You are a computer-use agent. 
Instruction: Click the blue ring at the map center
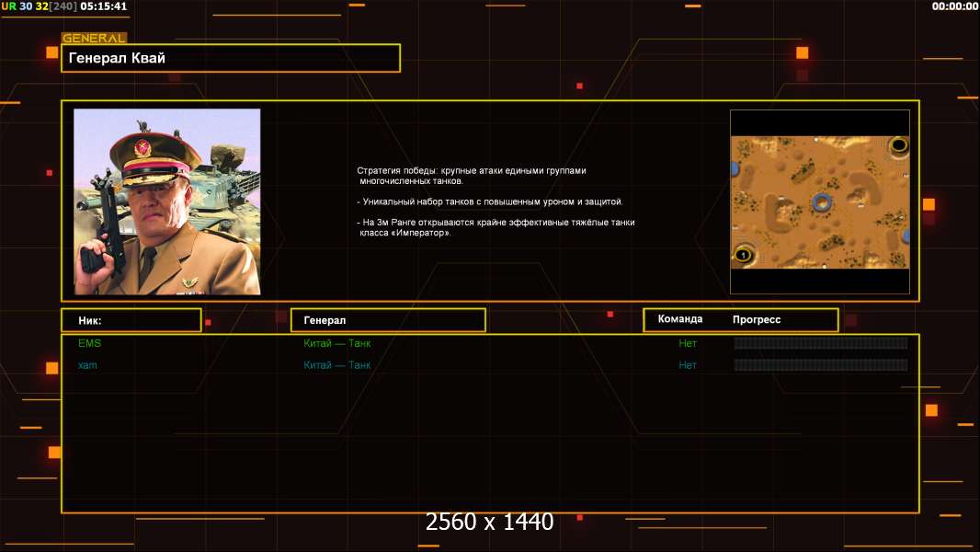point(821,202)
